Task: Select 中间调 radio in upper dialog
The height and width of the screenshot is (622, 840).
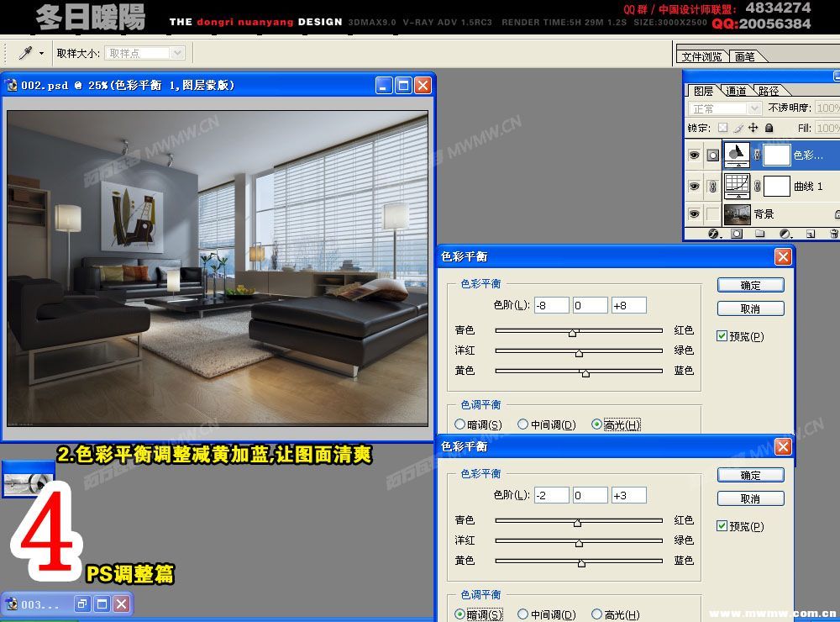Action: 522,424
